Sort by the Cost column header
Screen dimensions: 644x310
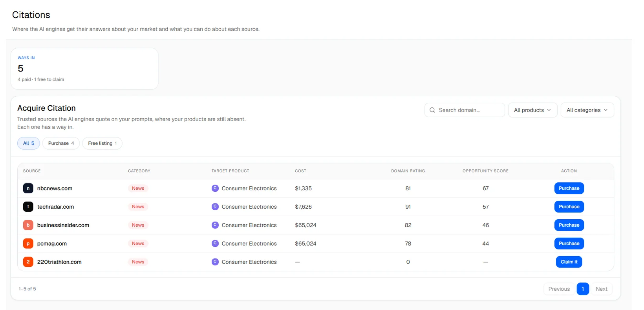(300, 171)
